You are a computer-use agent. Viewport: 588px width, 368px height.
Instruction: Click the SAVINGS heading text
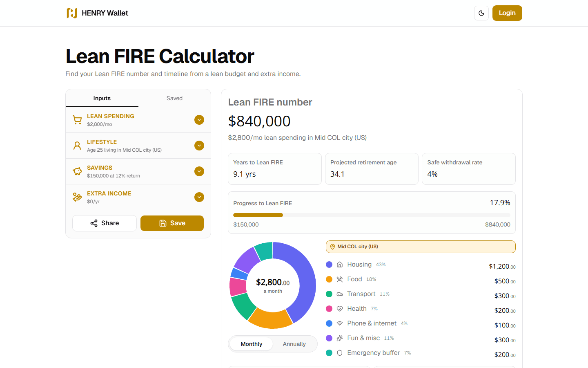100,168
